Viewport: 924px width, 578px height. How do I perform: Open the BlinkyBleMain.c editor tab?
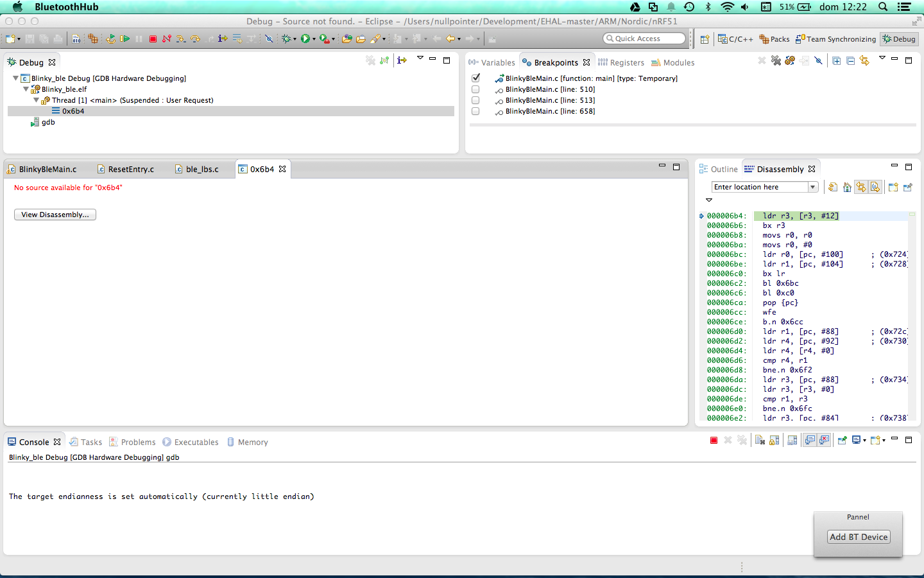[42, 169]
